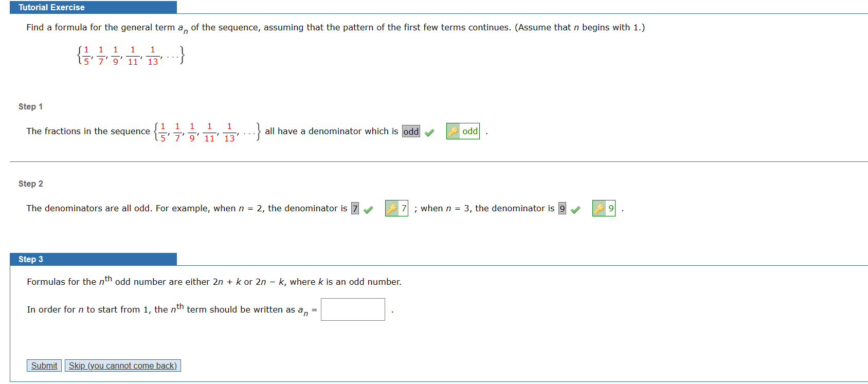Click the green checkmark beside 7

click(367, 209)
